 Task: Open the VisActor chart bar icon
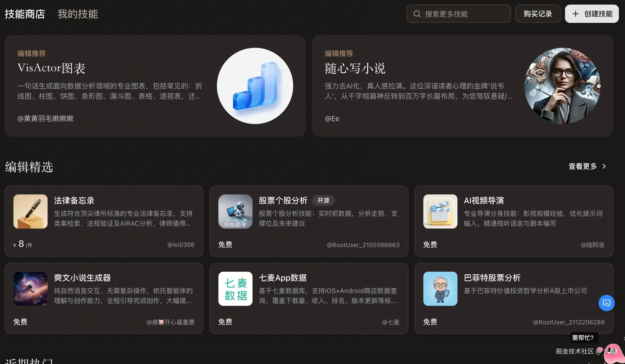[255, 86]
